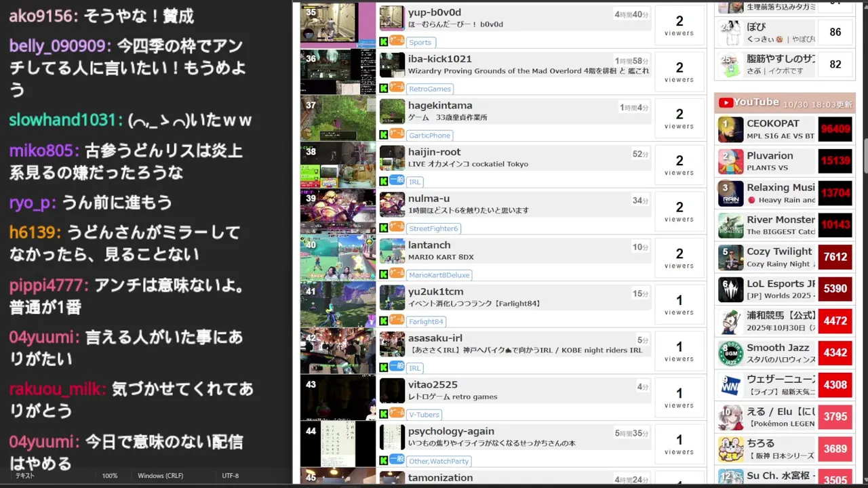This screenshot has width=868, height=488.
Task: Open CEOKOPAT YouTube channel avatar
Action: pyautogui.click(x=730, y=129)
